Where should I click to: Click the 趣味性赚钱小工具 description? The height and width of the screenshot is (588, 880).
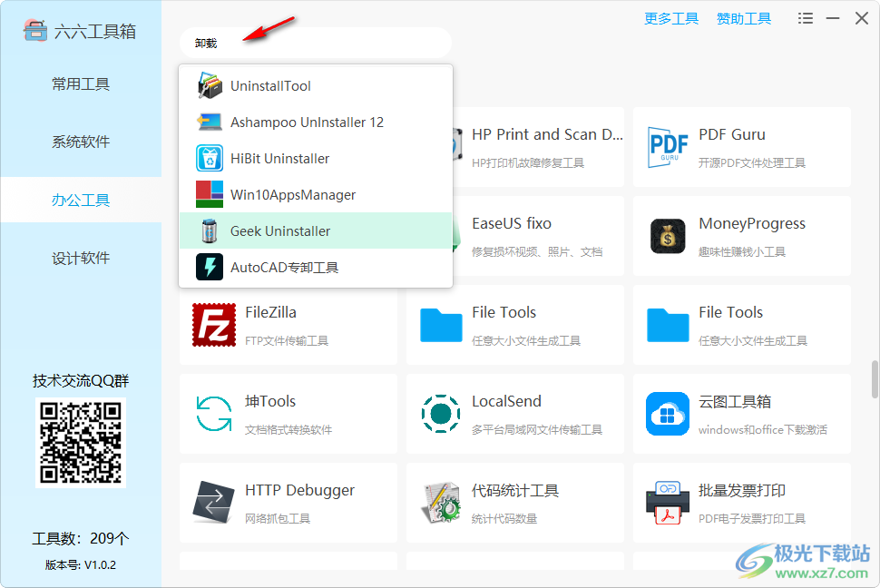tap(742, 251)
